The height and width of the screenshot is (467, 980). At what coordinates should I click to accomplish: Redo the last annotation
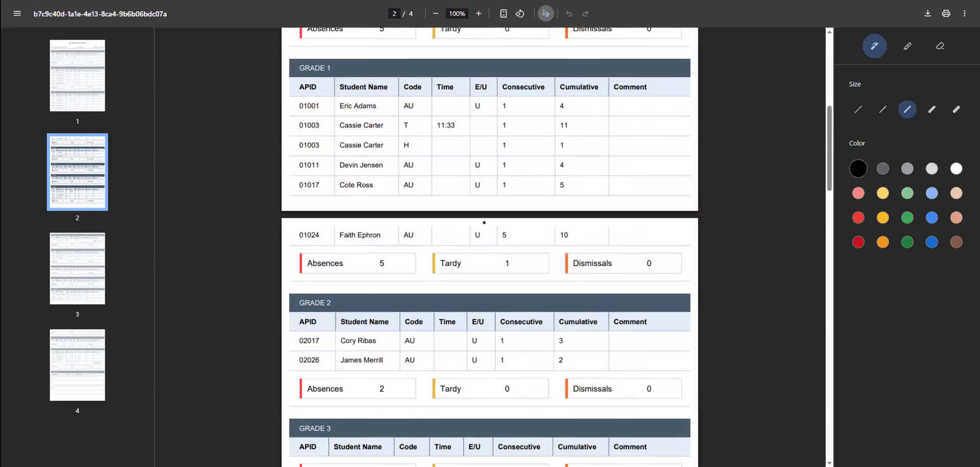pos(585,14)
